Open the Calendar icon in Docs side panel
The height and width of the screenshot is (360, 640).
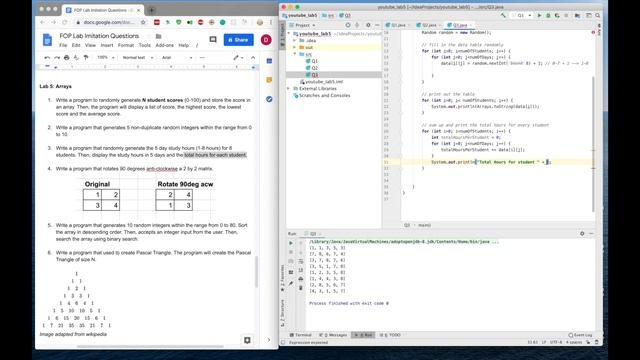pos(269,61)
